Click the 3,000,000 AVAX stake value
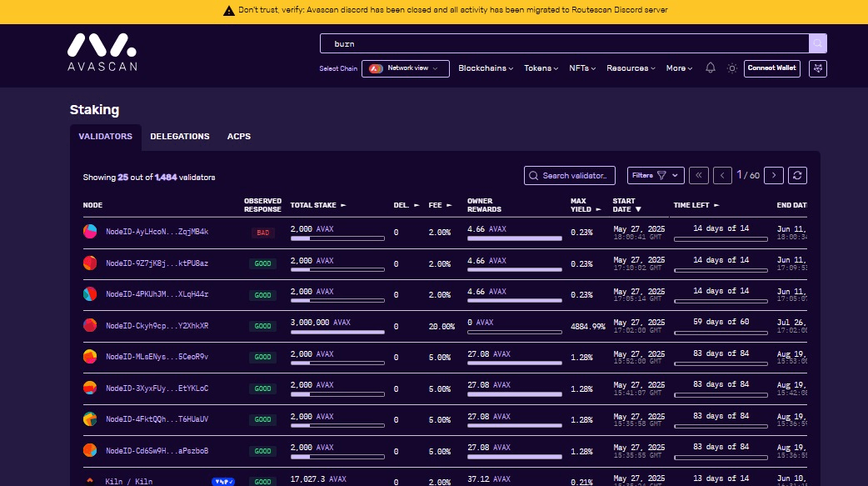 pos(321,323)
